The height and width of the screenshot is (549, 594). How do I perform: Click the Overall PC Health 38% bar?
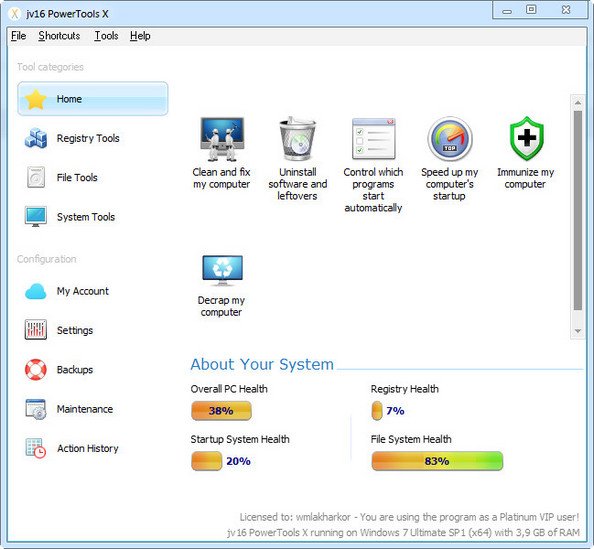(221, 411)
